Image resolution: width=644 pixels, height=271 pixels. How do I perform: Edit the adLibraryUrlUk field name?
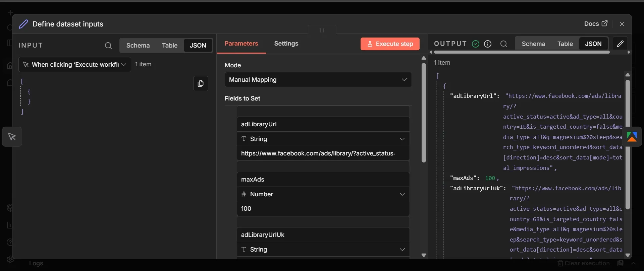click(323, 235)
